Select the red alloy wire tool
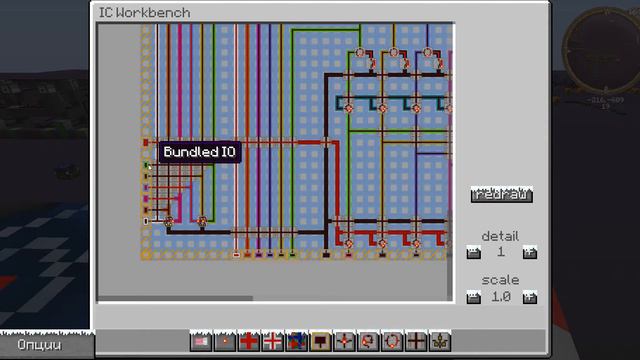 (x=249, y=341)
